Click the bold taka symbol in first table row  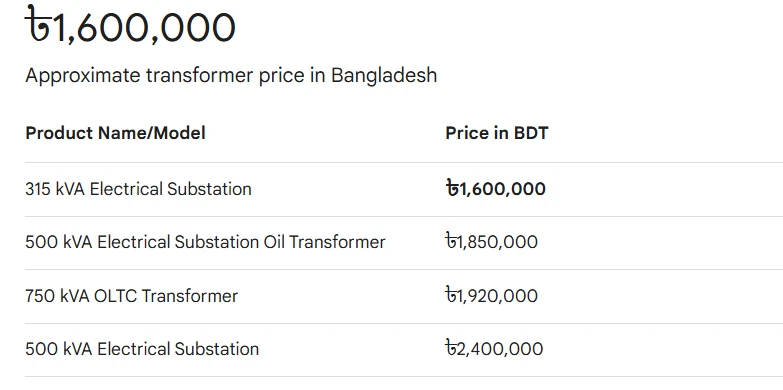click(x=452, y=188)
